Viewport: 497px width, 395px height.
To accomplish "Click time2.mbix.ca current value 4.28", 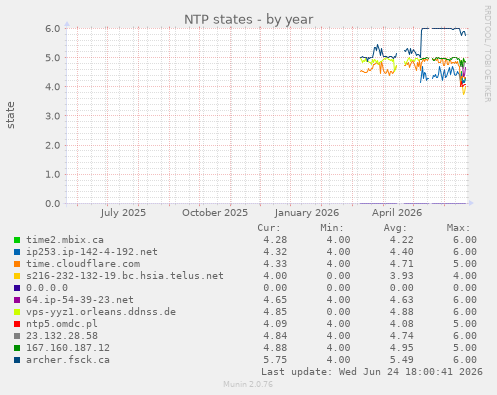I will tap(275, 240).
